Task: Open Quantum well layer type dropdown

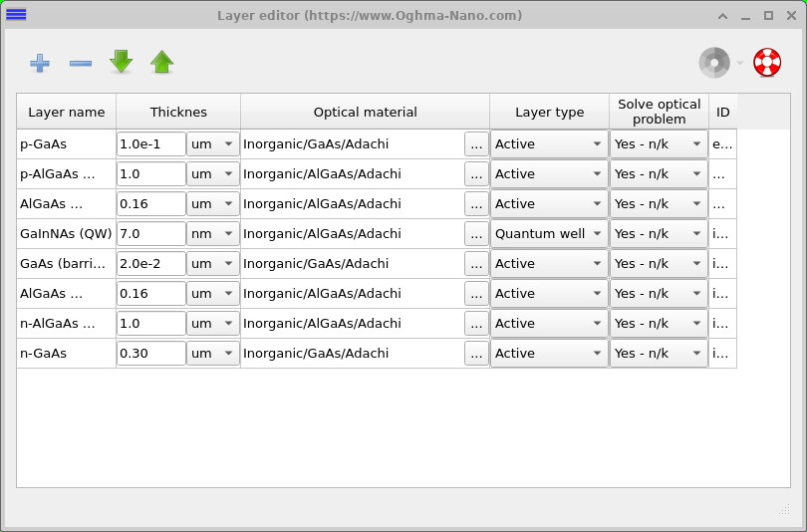Action: tap(549, 233)
